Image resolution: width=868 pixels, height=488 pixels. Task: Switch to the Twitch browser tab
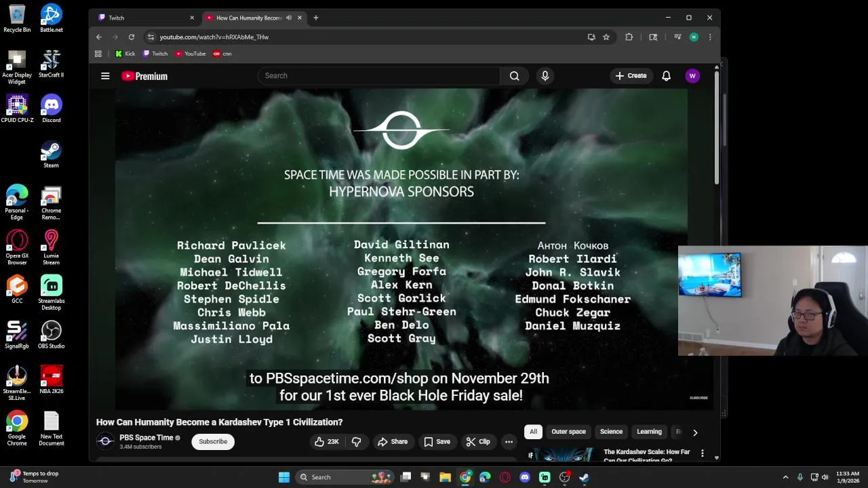coord(144,18)
